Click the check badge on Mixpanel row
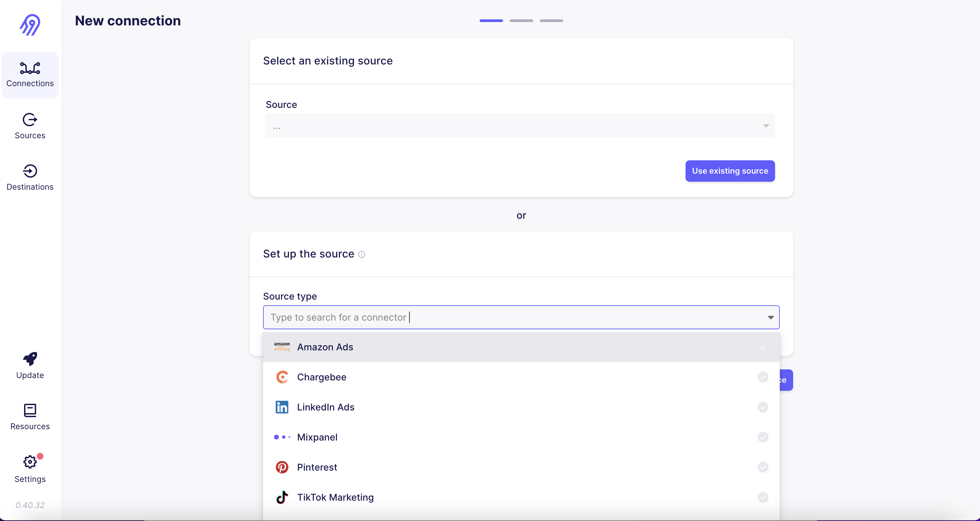Screen dimensions: 980x521 763,437
